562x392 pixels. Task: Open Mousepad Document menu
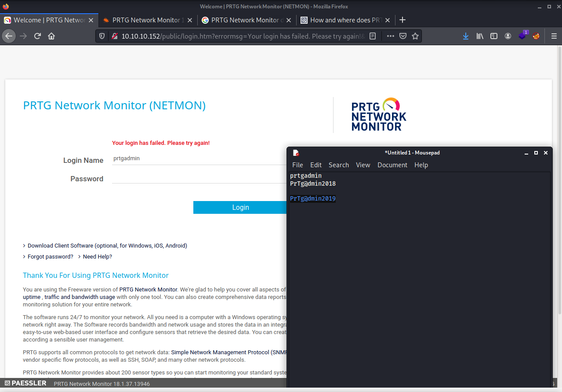[392, 165]
